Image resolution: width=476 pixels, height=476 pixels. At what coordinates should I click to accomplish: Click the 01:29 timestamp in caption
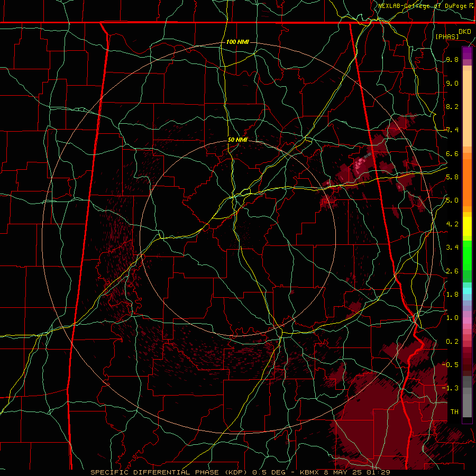378,472
